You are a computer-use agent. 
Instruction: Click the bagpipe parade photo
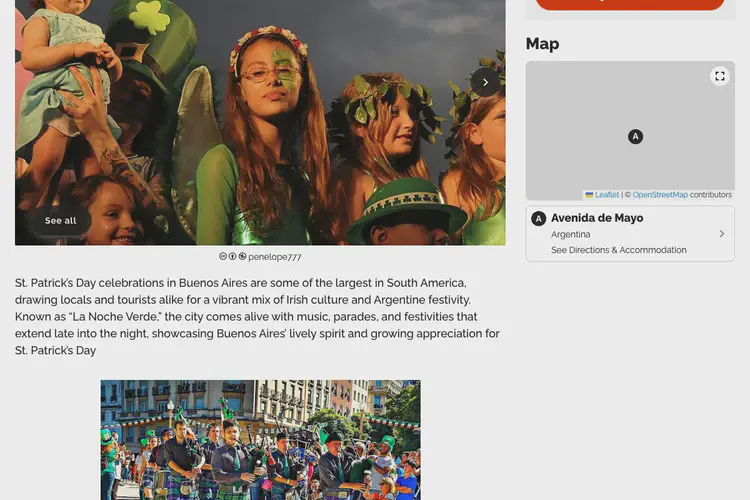261,440
